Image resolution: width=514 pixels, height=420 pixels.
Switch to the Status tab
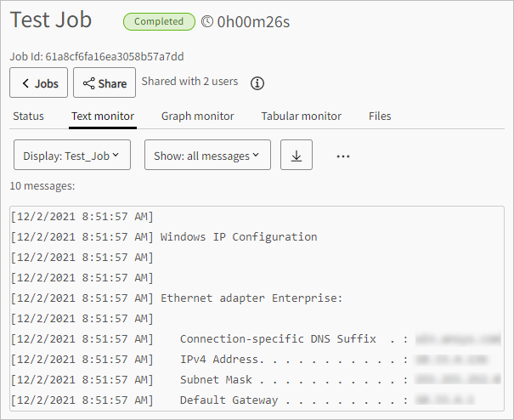[28, 116]
